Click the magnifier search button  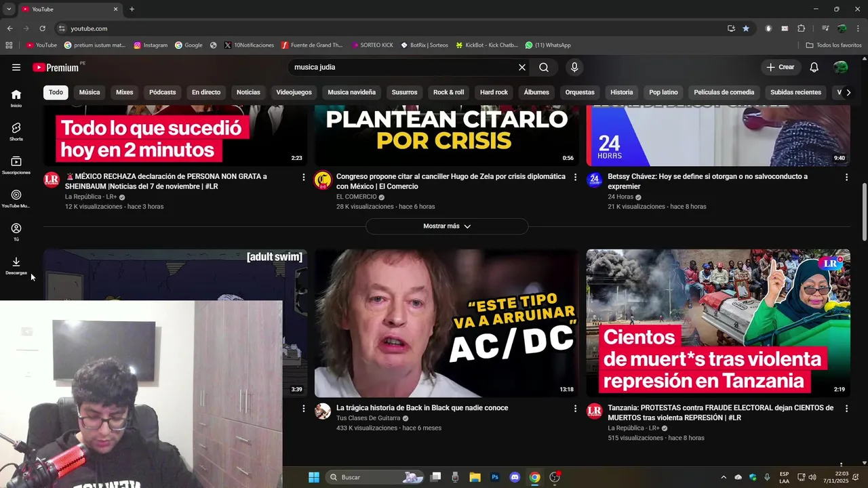point(544,67)
